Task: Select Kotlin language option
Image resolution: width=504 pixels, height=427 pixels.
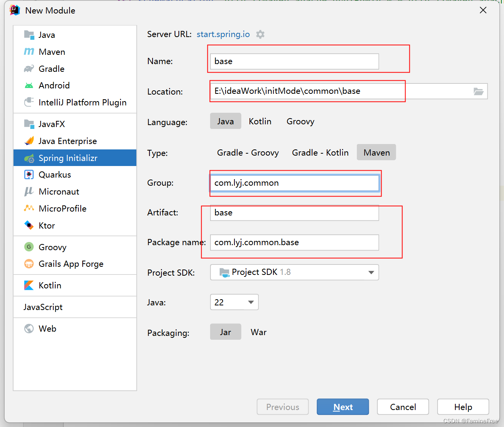Action: 260,121
